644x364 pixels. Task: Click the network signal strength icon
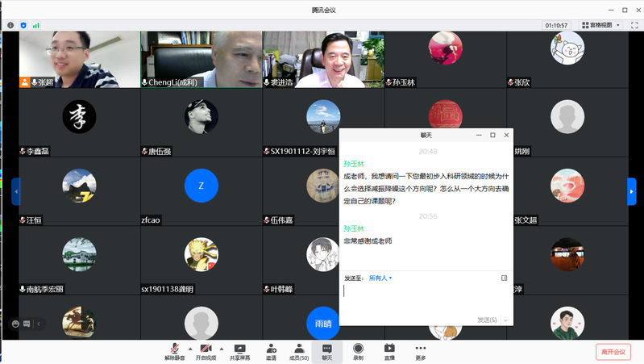35,25
